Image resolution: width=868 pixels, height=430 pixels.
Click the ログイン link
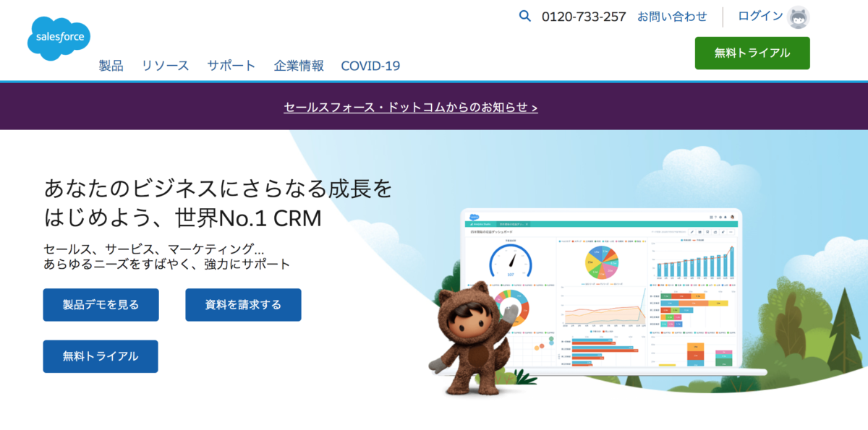760,16
